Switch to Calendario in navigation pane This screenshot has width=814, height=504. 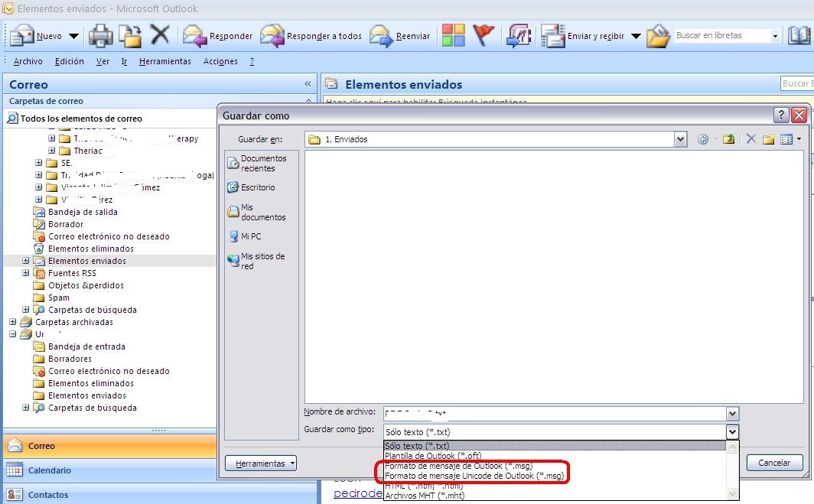click(50, 470)
